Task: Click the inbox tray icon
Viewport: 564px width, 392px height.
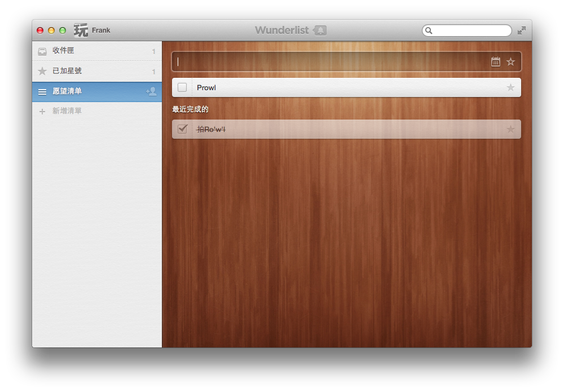Action: [x=42, y=52]
